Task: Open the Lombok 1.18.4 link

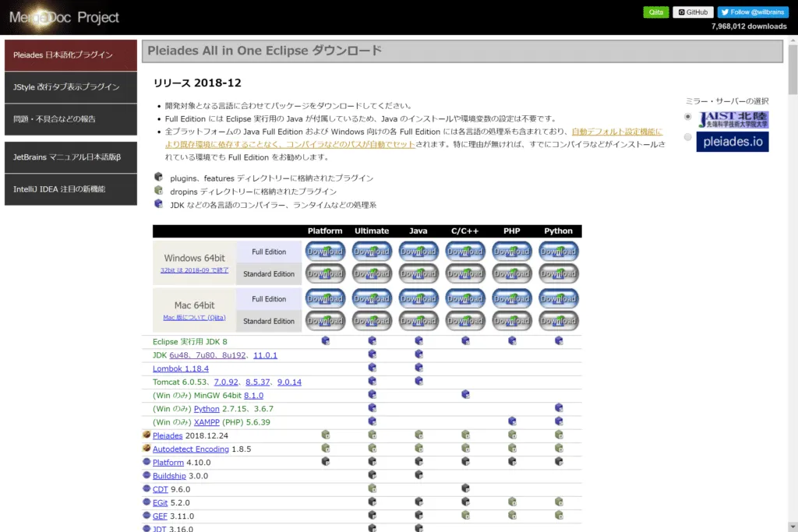Action: pyautogui.click(x=181, y=368)
